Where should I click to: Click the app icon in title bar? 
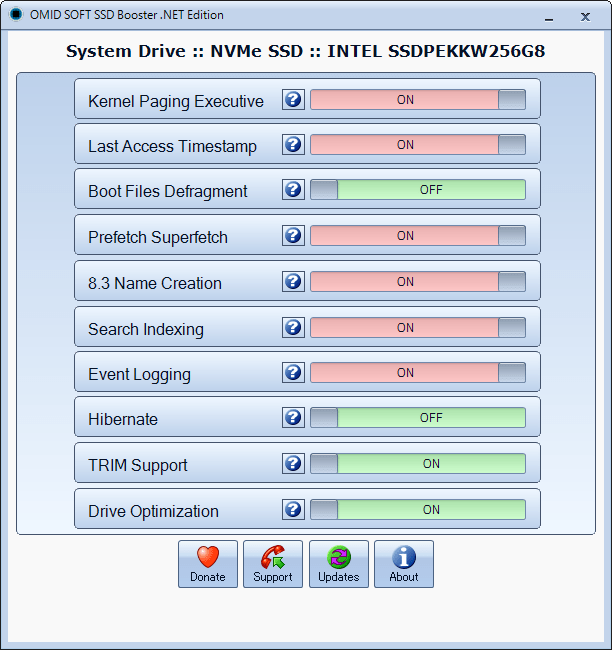coord(16,15)
